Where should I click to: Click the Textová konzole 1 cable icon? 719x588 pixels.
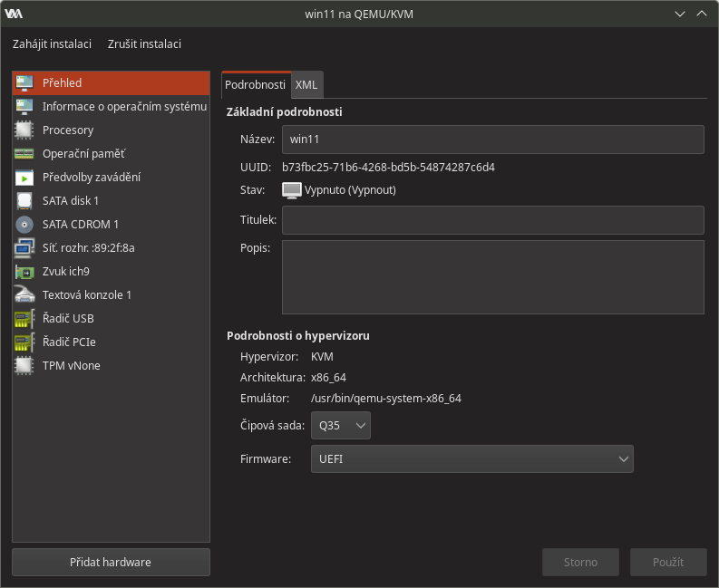click(x=24, y=294)
